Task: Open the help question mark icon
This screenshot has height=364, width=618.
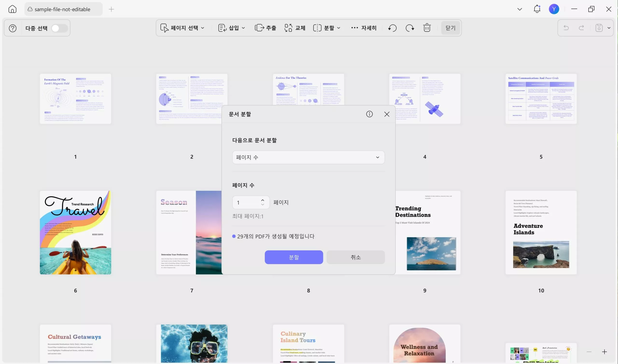Action: point(13,28)
